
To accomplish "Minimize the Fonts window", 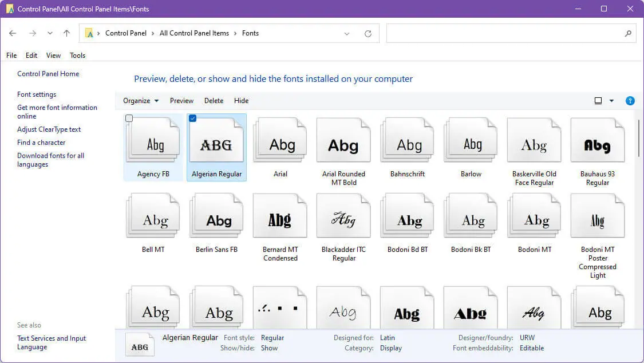I will [x=578, y=9].
